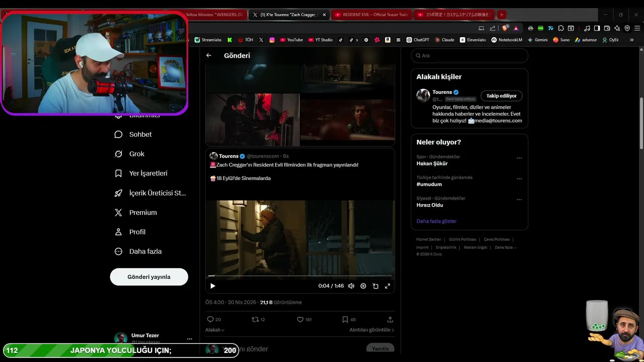This screenshot has height=362, width=644.
Task: Open Streamlabs bookmark
Action: 208,40
